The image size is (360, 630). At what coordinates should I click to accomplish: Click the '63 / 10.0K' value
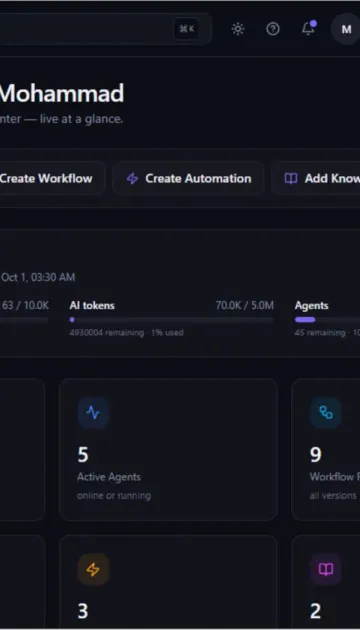[25, 306]
